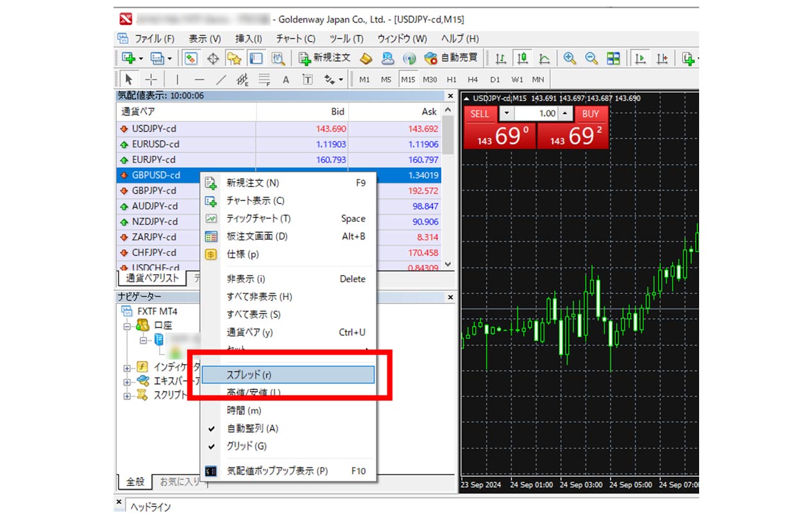This screenshot has width=812, height=518.
Task: Click Market Watch scrollbar down arrow
Action: 448,264
